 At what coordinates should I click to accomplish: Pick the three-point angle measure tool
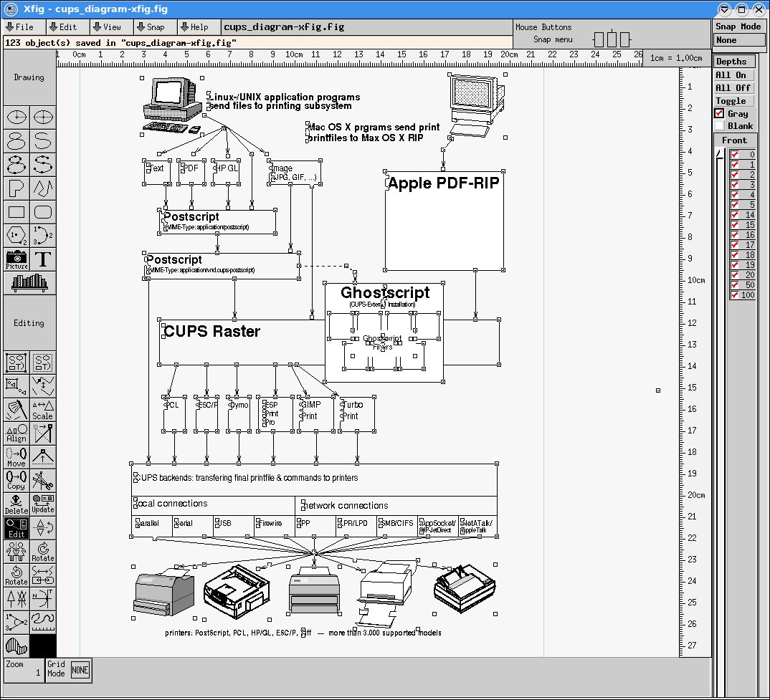click(16, 622)
